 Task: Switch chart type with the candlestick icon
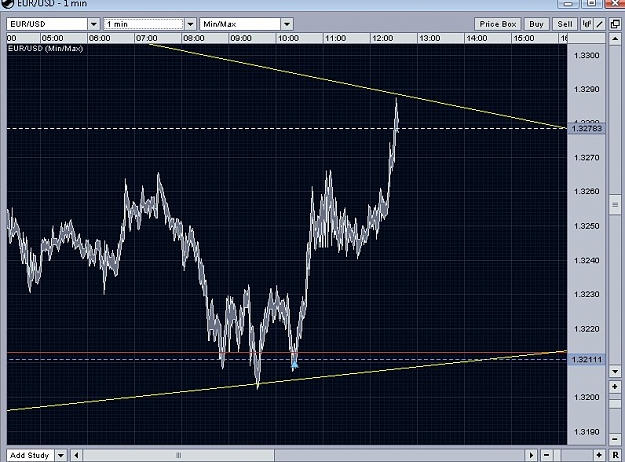586,24
